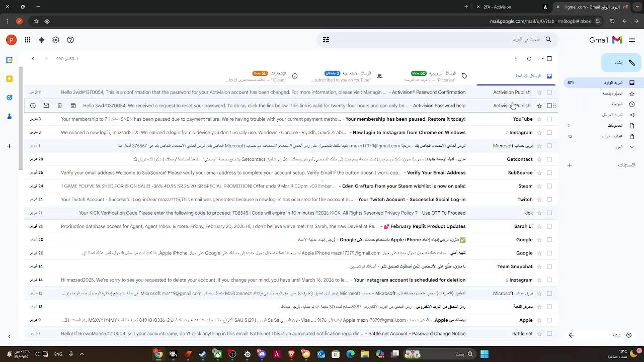This screenshot has width=644, height=362.
Task: Open the Team Snapchat email
Action: click(x=291, y=266)
